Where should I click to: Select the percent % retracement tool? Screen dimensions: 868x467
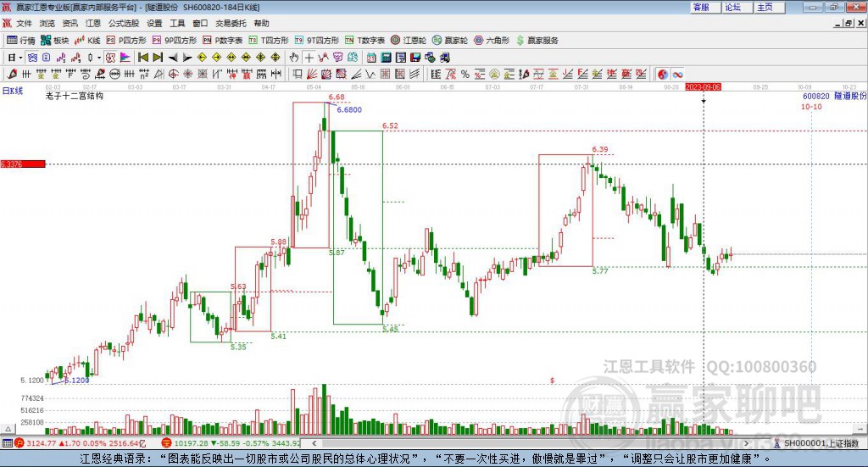(x=465, y=74)
